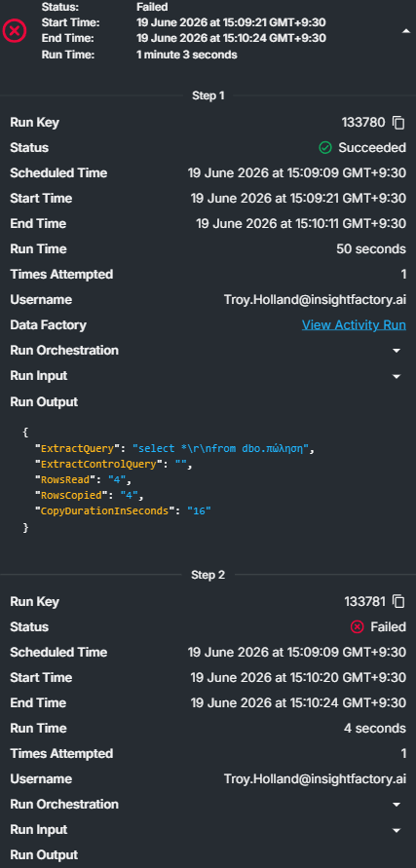Image resolution: width=416 pixels, height=868 pixels.
Task: Click Step 1 Start Time 15:09:21 value
Action: [x=298, y=198]
